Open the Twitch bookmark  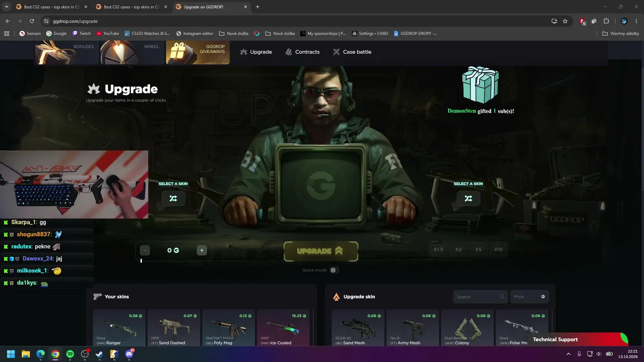82,34
